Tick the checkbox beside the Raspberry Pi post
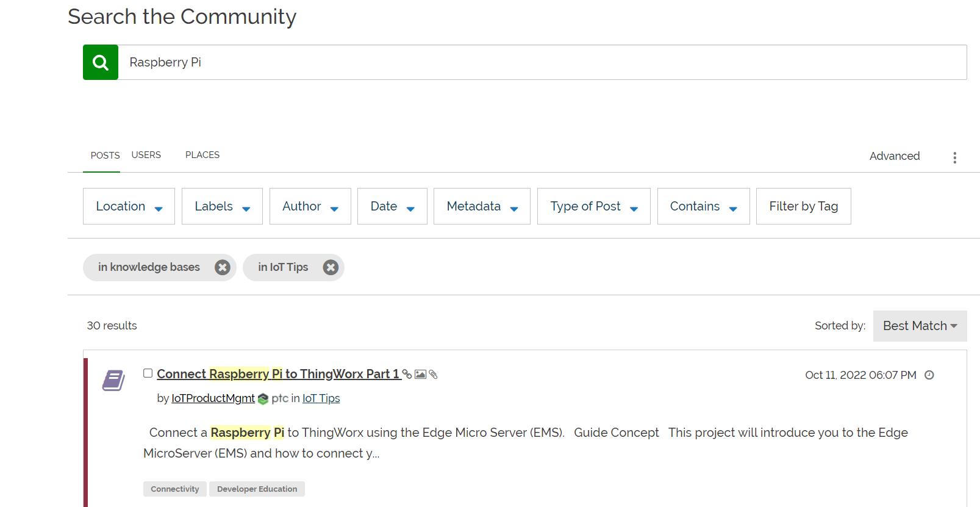Viewport: 980px width, 507px height. 148,373
